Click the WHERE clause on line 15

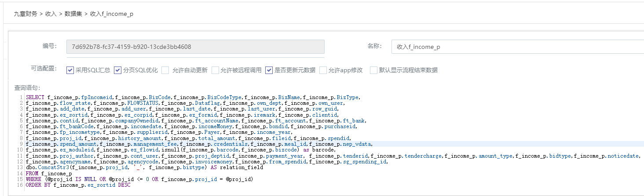pos(139,179)
